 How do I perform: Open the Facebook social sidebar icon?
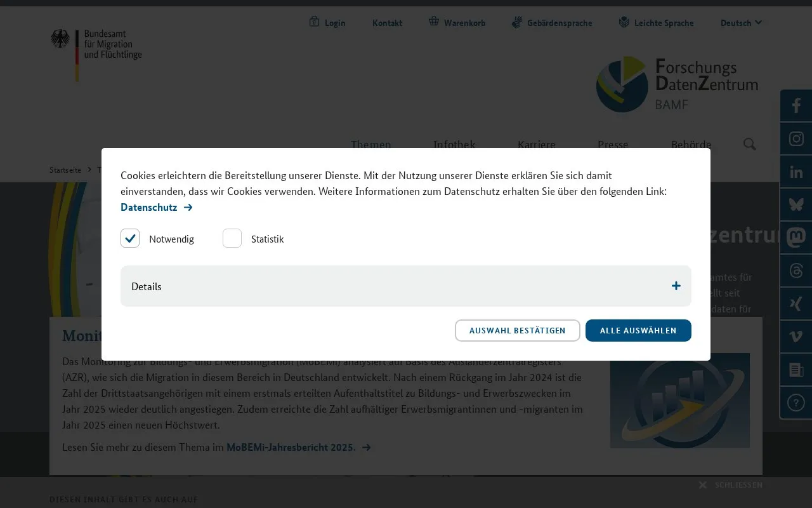click(796, 106)
